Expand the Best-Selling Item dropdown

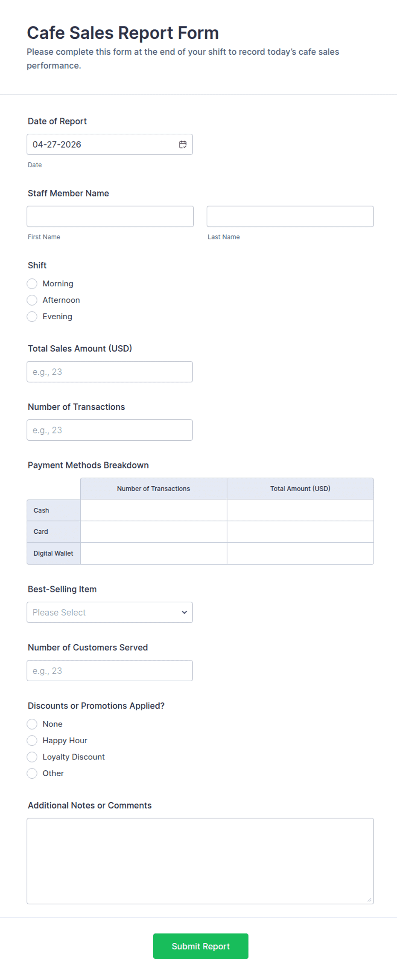tap(110, 612)
